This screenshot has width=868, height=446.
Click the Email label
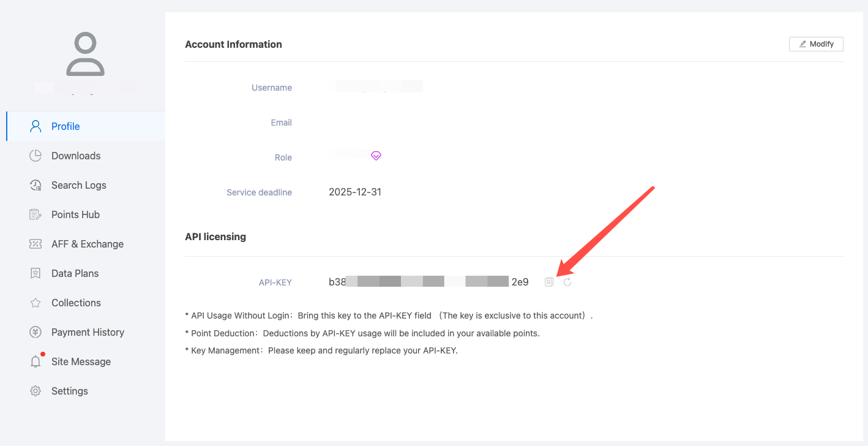(282, 123)
